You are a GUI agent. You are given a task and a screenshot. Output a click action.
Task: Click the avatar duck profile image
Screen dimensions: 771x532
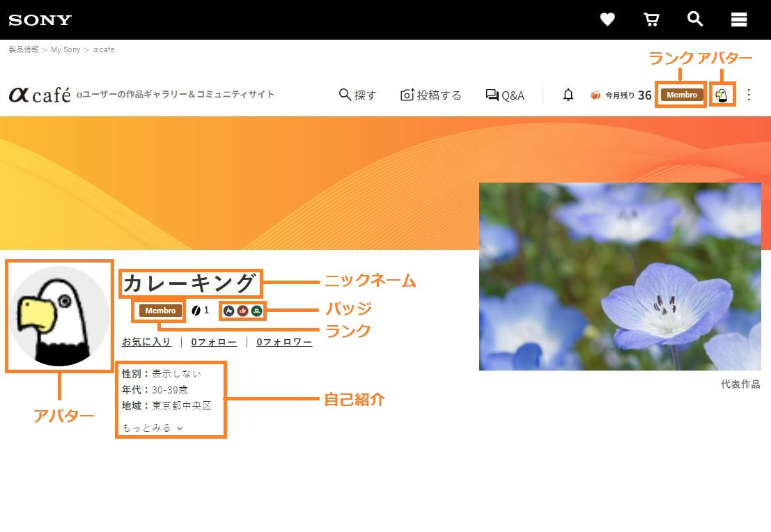pos(59,316)
